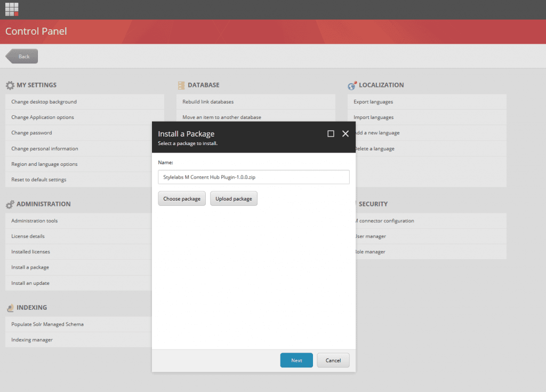Click the Administration gears icon
The width and height of the screenshot is (546, 392).
point(10,204)
